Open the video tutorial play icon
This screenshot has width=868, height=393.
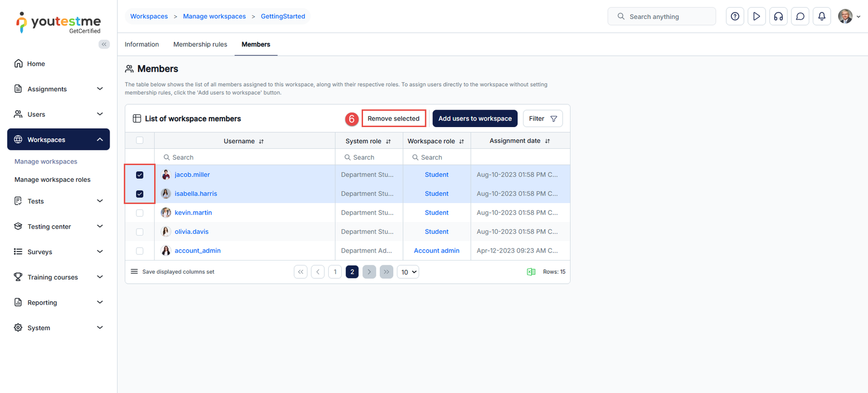[x=756, y=16]
